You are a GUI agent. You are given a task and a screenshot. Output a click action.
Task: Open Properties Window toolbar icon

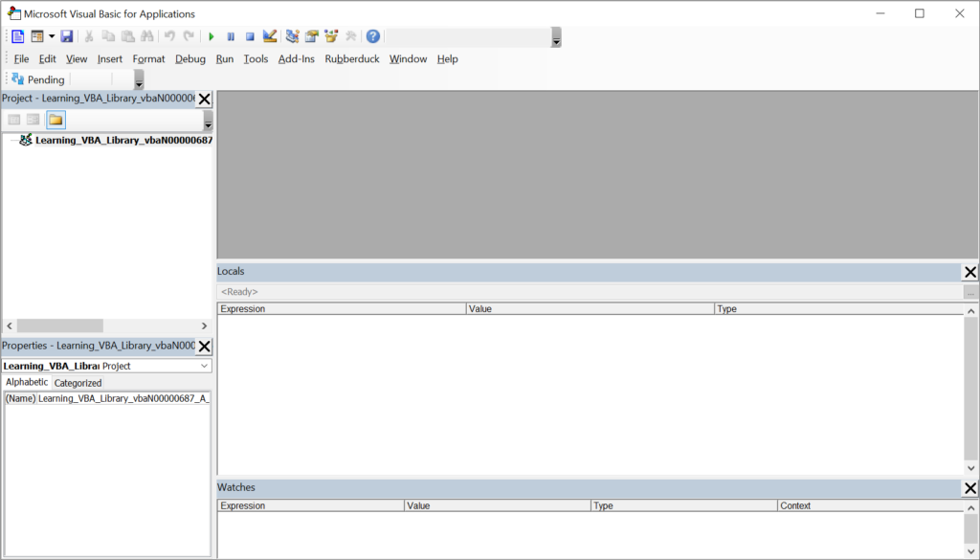point(311,36)
